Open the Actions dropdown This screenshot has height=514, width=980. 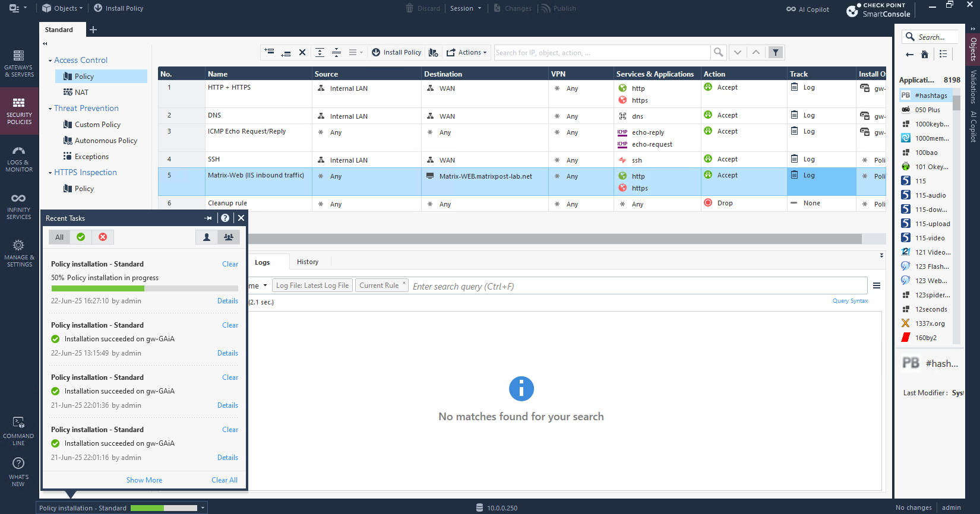467,52
